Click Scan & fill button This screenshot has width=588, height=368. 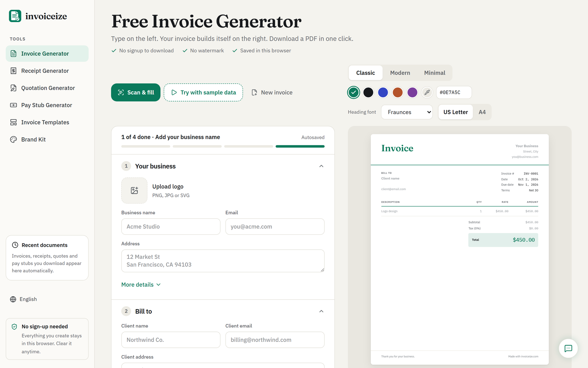pyautogui.click(x=136, y=92)
